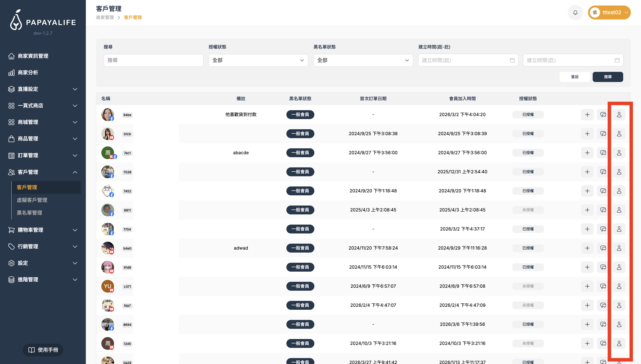Screen dimensions: 641x364
Task: Click the plus icon in the 94be row
Action: (587, 114)
